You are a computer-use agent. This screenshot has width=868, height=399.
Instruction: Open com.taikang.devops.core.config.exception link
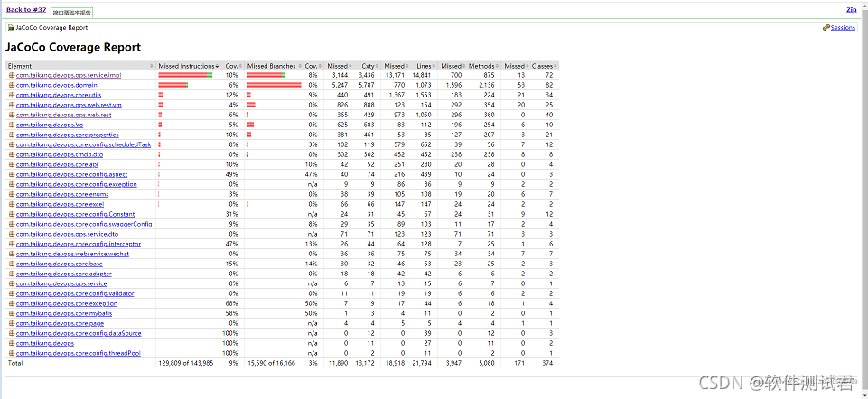[x=77, y=184]
